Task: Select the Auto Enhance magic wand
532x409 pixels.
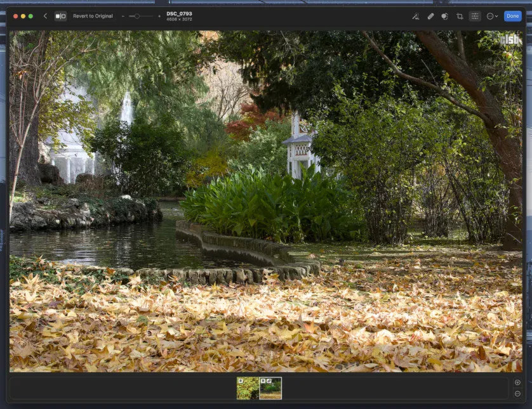Action: pyautogui.click(x=415, y=16)
